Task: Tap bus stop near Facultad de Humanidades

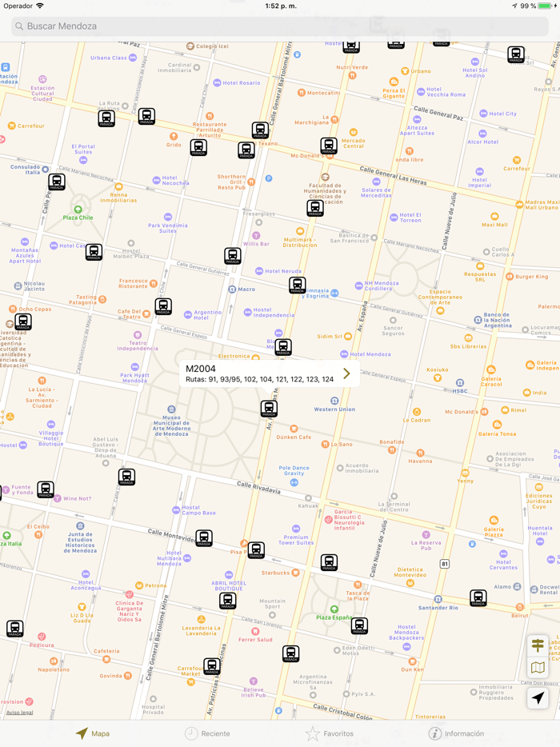Action: pos(315,209)
